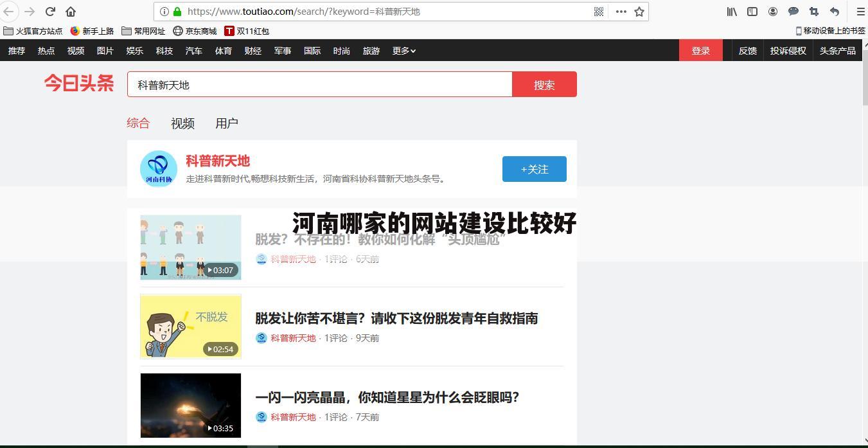868x448 pixels.
Task: Open 科技 navigation item
Action: click(164, 51)
